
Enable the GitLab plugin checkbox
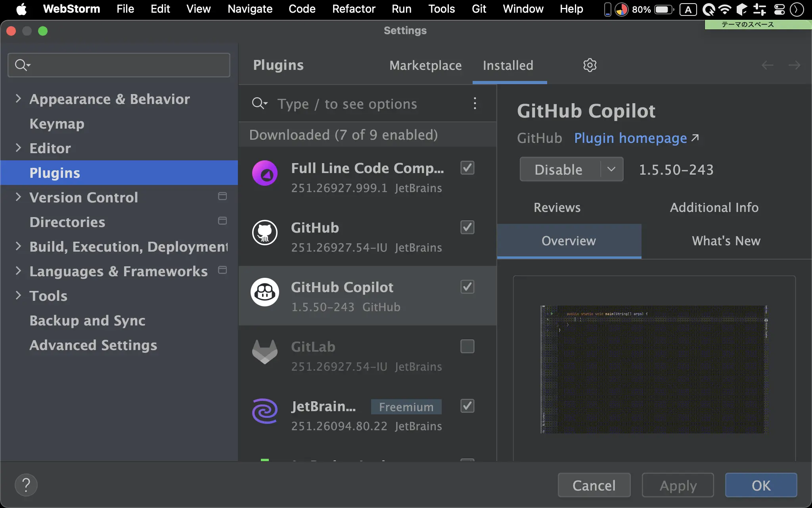(x=467, y=346)
